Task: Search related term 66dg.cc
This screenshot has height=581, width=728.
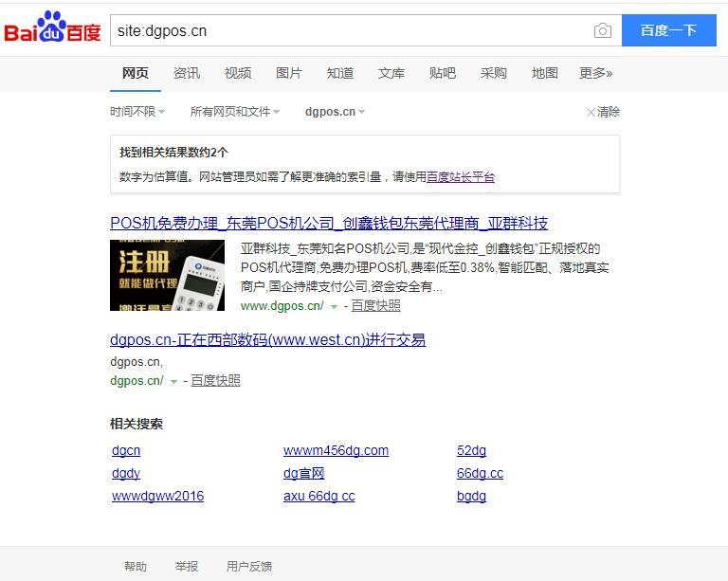Action: [480, 473]
